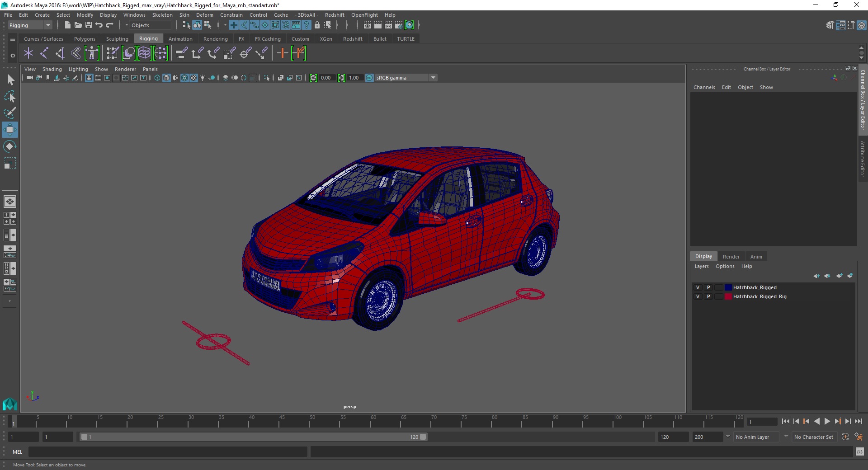Toggle visibility V of Hatchback_Rigged_Rig layer
The image size is (868, 470).
click(x=698, y=296)
